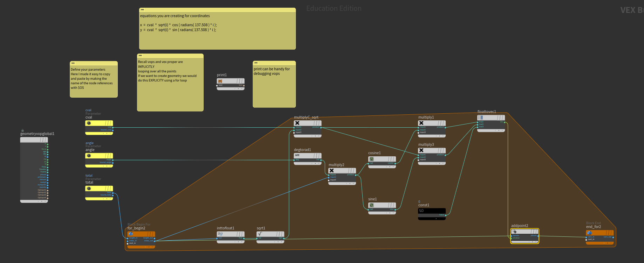
Task: Click the blue 'angle' parameter name label
Action: point(89,143)
